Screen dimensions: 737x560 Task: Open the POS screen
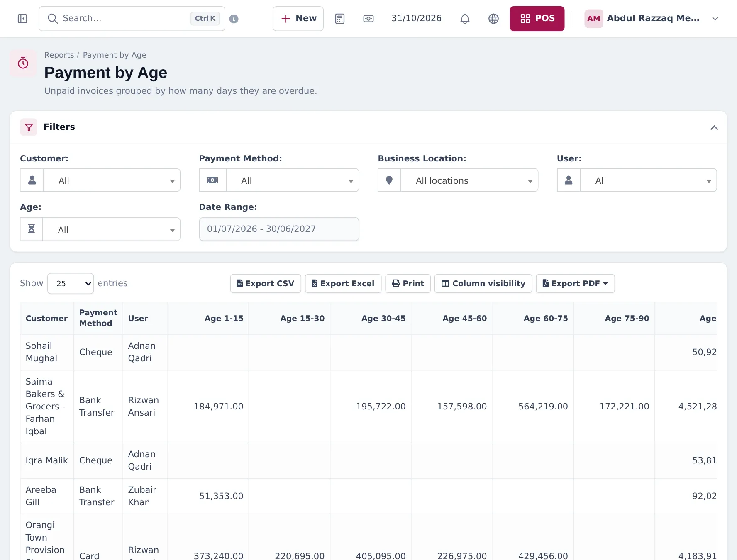(537, 19)
